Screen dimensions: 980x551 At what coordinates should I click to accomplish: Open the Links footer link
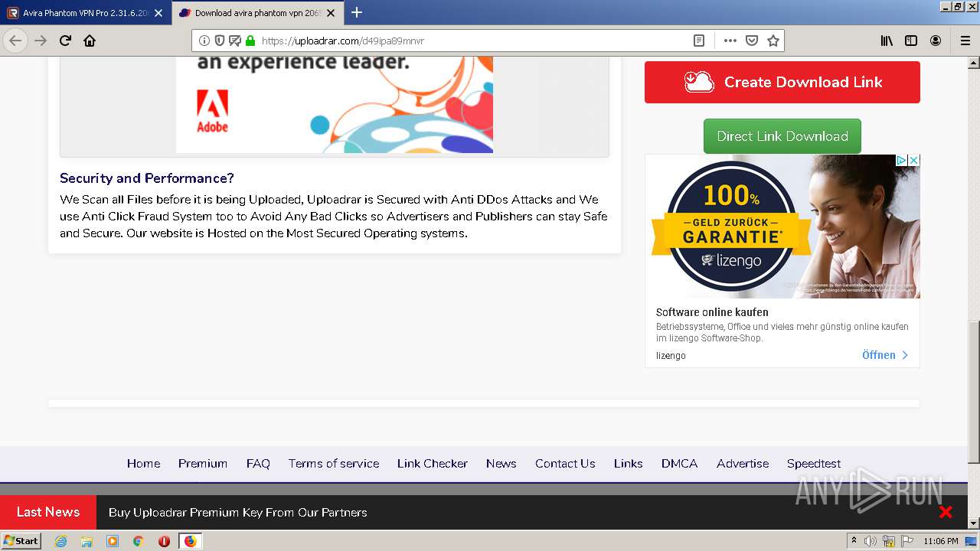point(629,464)
